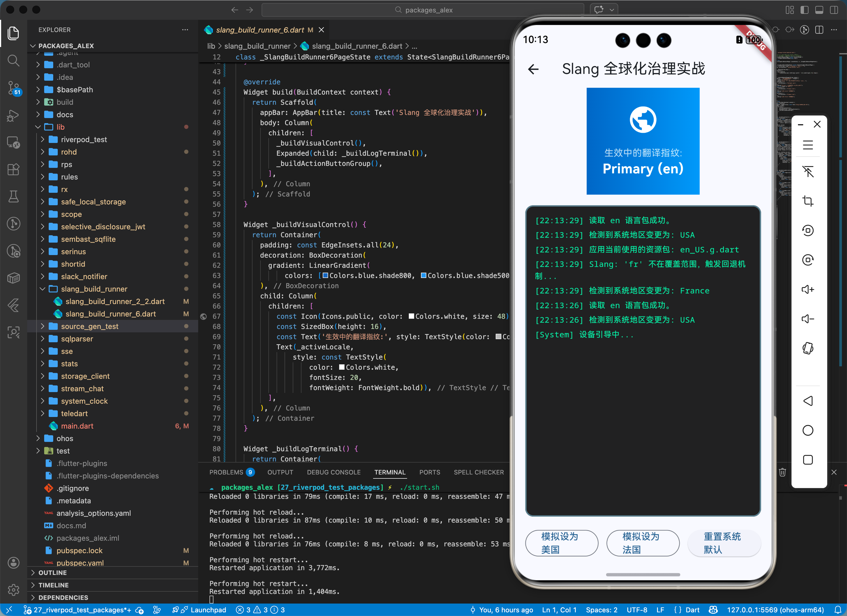Open the Testing flask view
Image resolution: width=847 pixels, height=616 pixels.
pos(13,196)
